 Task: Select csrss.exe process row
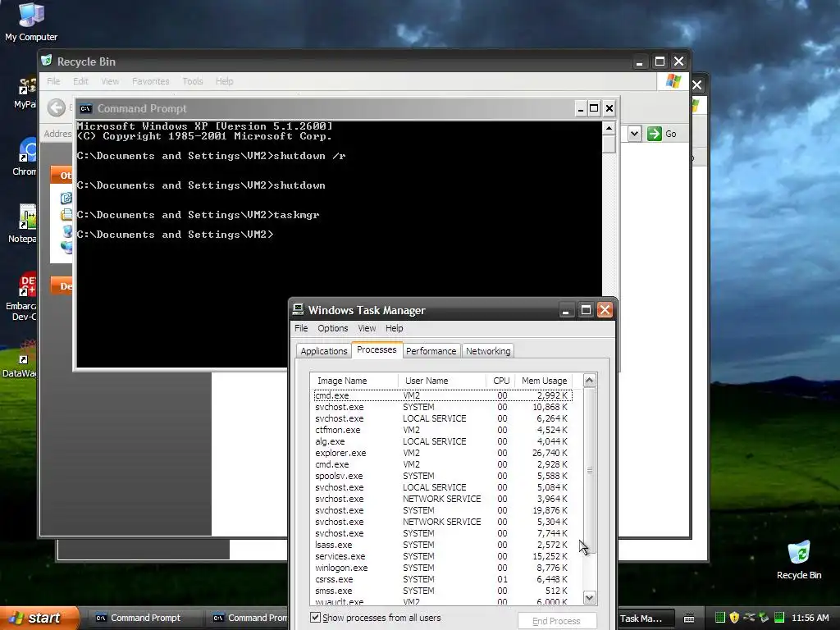442,579
